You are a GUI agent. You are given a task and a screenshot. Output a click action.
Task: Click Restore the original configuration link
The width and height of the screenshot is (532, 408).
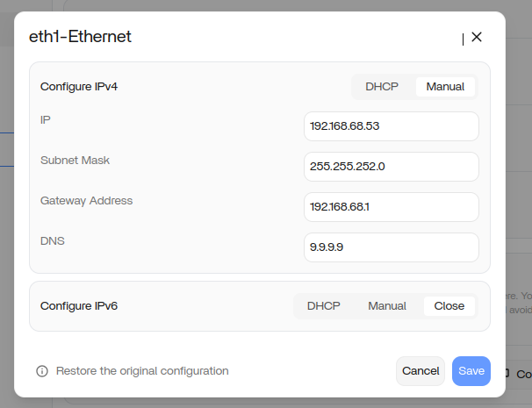pos(142,371)
